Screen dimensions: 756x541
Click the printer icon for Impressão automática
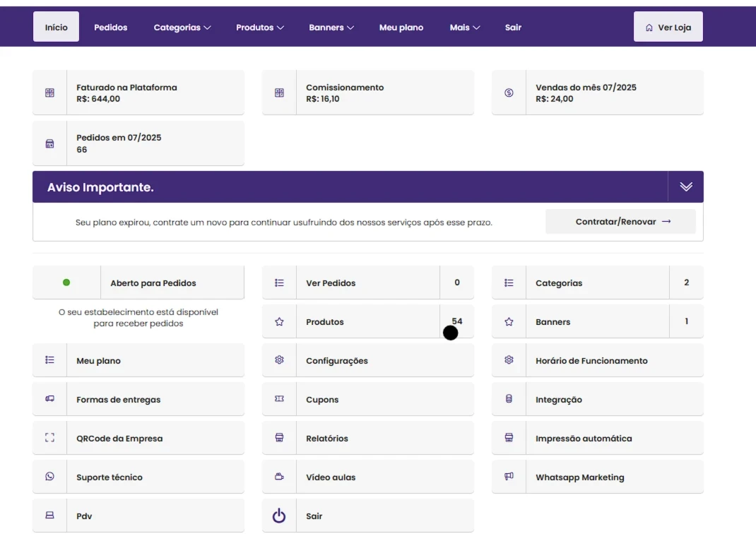pos(509,438)
